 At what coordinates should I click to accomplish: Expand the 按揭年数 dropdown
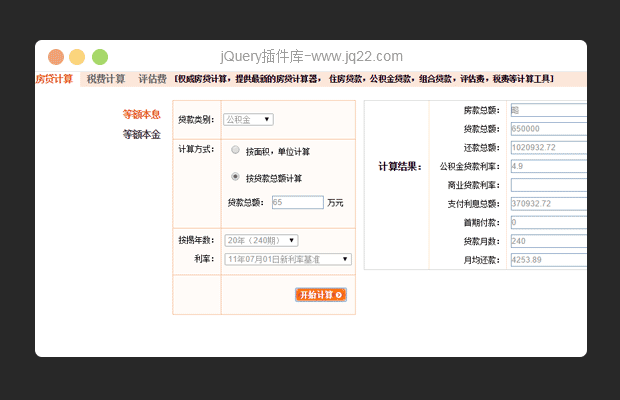(x=260, y=240)
